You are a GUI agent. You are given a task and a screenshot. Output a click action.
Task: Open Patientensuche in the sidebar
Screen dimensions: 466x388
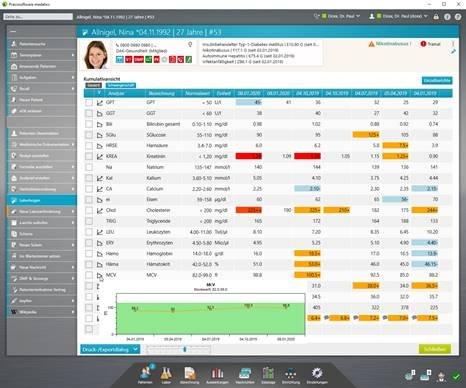click(42, 44)
